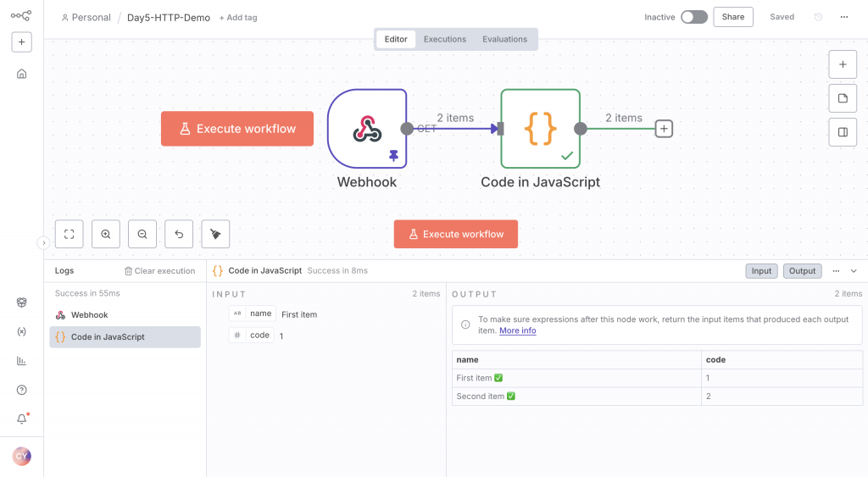Image resolution: width=868 pixels, height=477 pixels.
Task: Zoom in on the workflow canvas
Action: (x=106, y=234)
